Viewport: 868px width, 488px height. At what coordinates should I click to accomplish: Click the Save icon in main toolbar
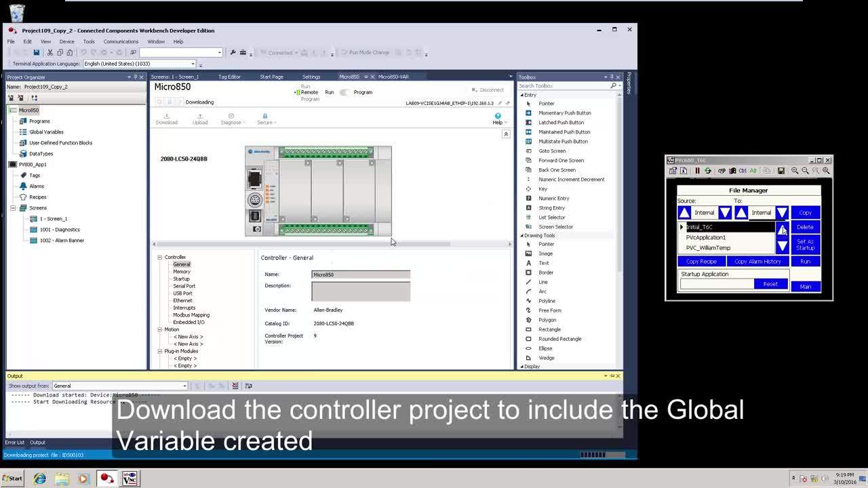pos(36,52)
